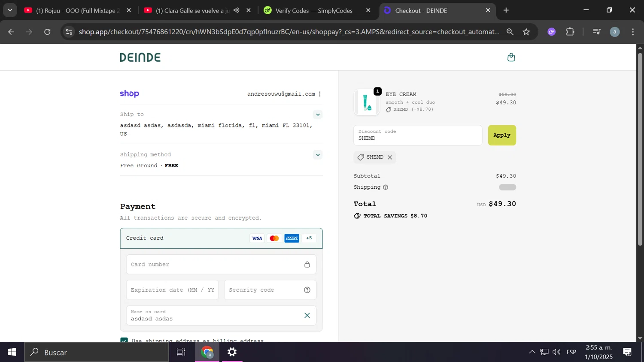The height and width of the screenshot is (362, 644).
Task: Clear the Name on card field
Action: click(x=307, y=316)
